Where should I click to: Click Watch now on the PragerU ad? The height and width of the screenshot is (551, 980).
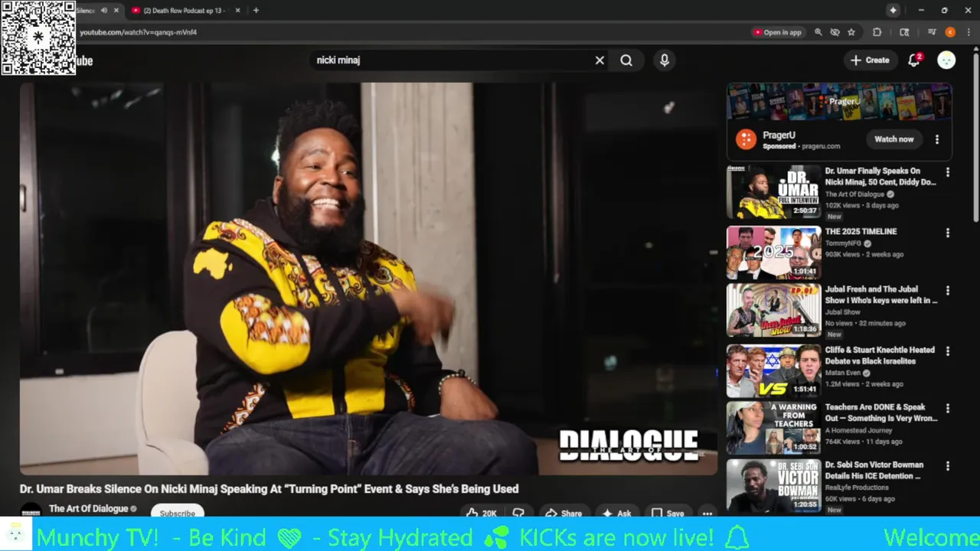tap(893, 139)
